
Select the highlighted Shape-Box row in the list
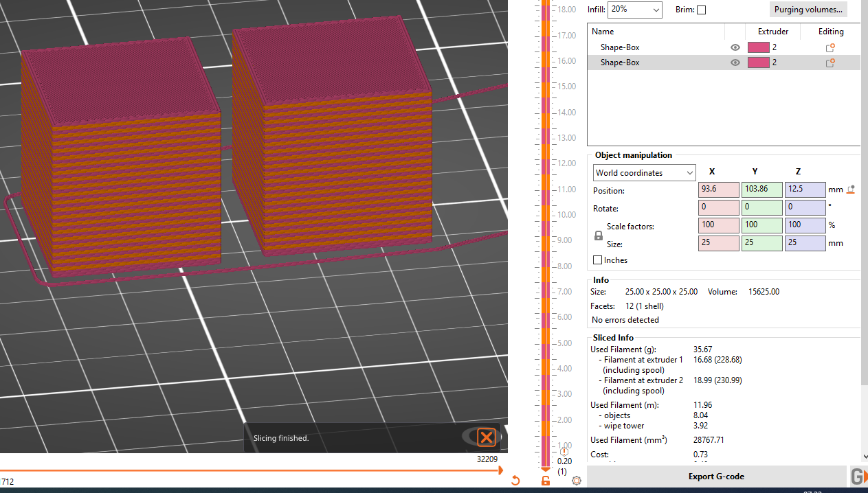coord(653,62)
